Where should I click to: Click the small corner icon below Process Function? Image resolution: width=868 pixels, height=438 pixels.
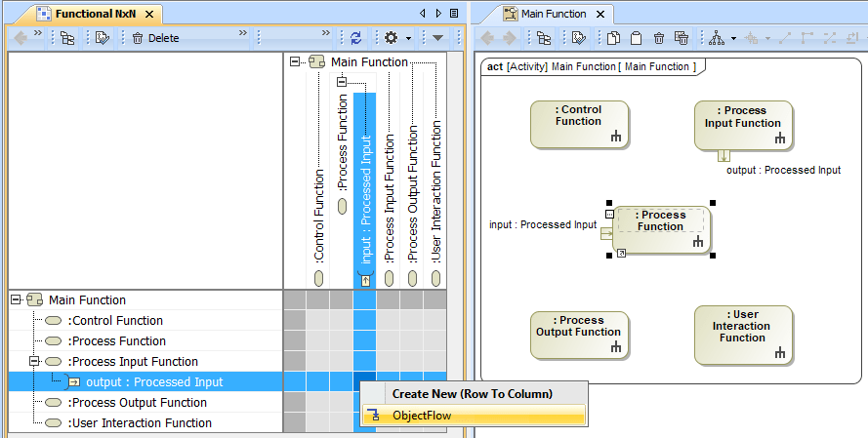pyautogui.click(x=622, y=253)
